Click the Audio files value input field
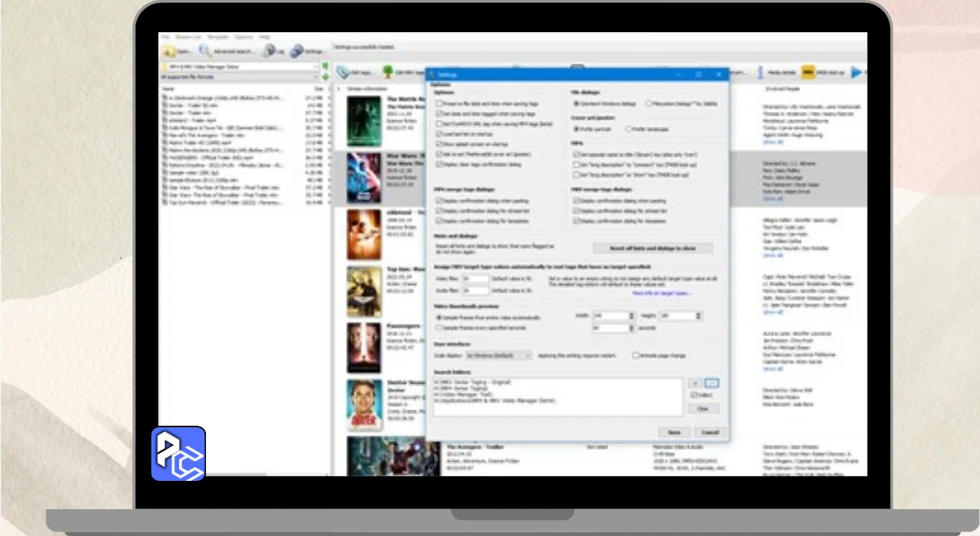980x536 pixels. [475, 291]
